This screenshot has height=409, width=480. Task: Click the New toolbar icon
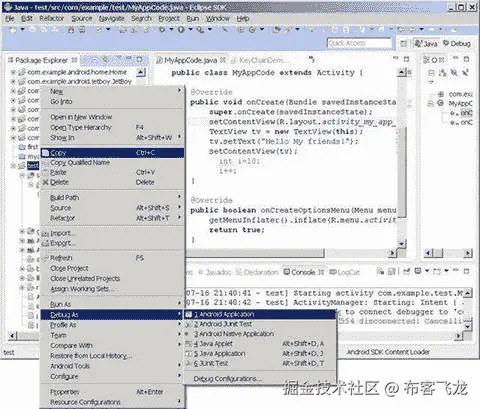point(13,30)
